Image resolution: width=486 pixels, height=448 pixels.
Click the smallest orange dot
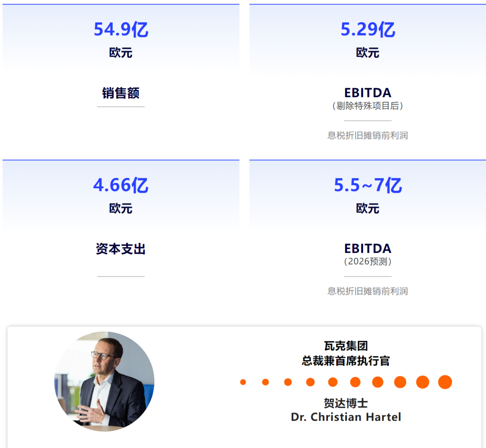243,382
